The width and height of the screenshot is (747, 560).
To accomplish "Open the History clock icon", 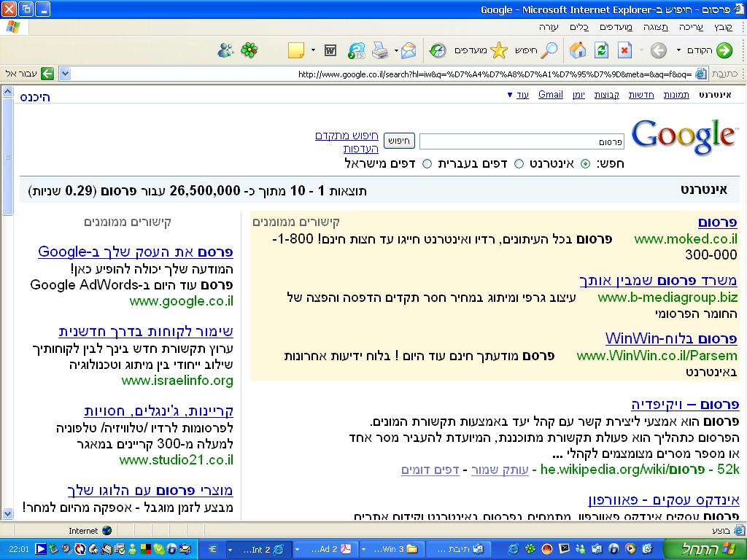I will point(438,50).
